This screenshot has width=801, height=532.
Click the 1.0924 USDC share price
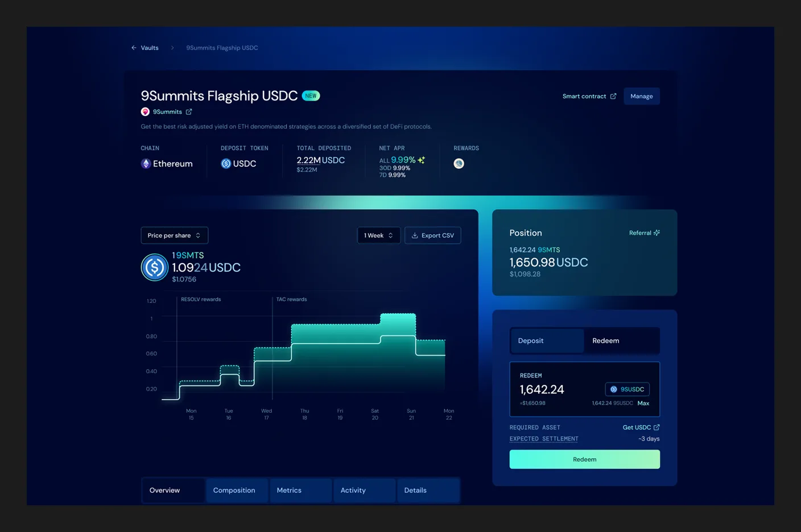tap(206, 267)
